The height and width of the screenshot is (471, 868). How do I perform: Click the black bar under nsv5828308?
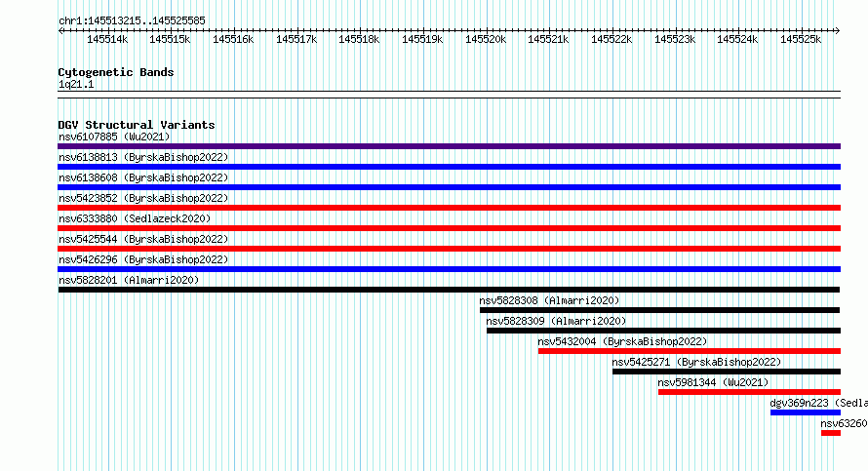tap(660, 310)
